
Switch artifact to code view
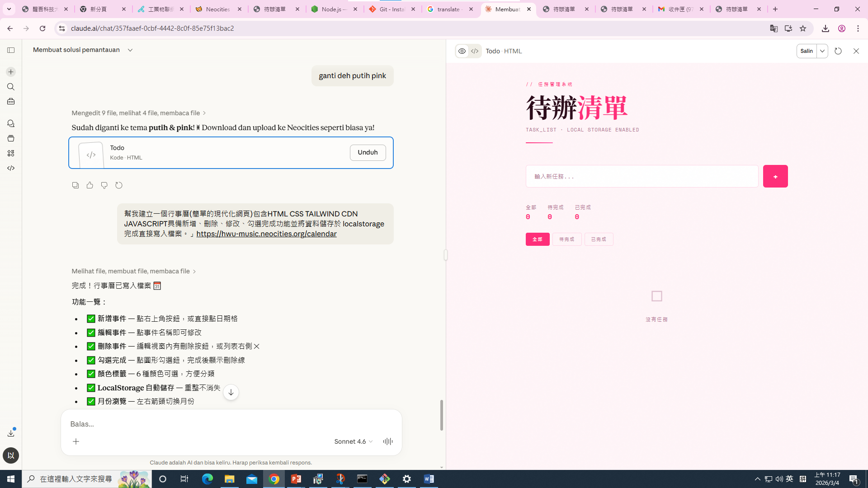pyautogui.click(x=475, y=51)
